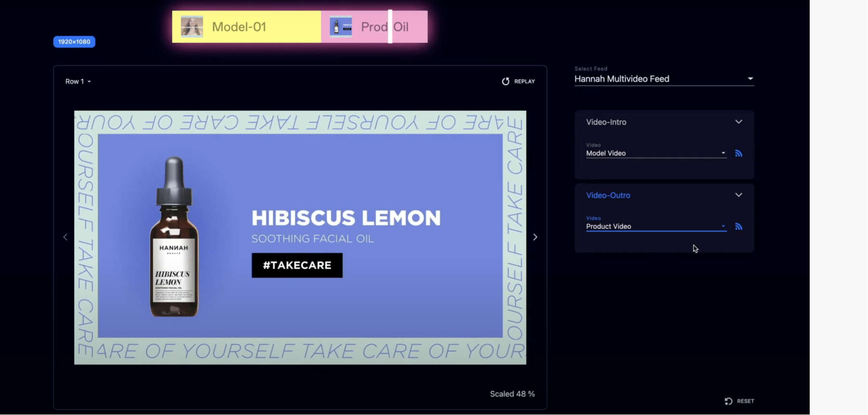Click the feed icon beside Product Video
Screen dimensions: 868x415
[x=738, y=227]
